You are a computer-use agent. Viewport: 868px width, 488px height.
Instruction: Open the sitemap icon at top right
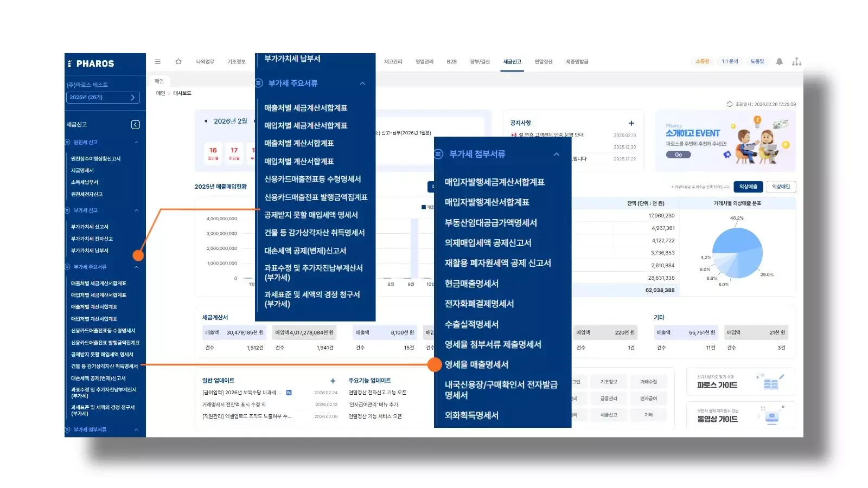click(797, 61)
